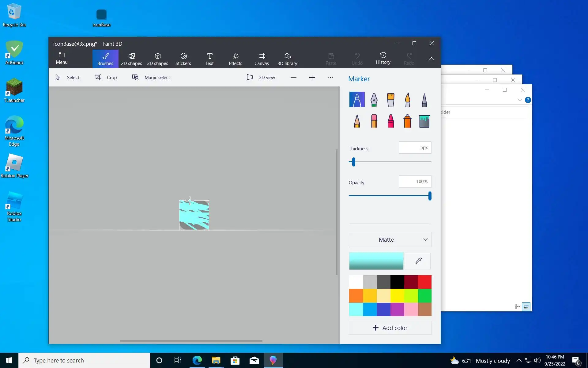This screenshot has height=368, width=588.
Task: Pick a color with the eyedropper
Action: click(418, 261)
